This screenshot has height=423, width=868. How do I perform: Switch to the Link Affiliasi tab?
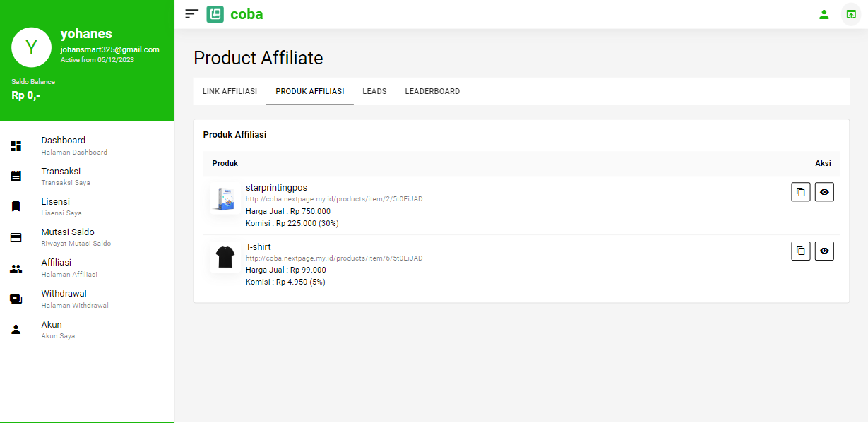pyautogui.click(x=230, y=91)
